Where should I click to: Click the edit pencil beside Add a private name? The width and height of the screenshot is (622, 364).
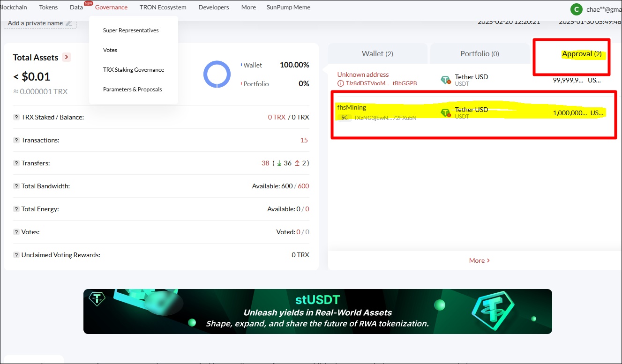pyautogui.click(x=69, y=23)
